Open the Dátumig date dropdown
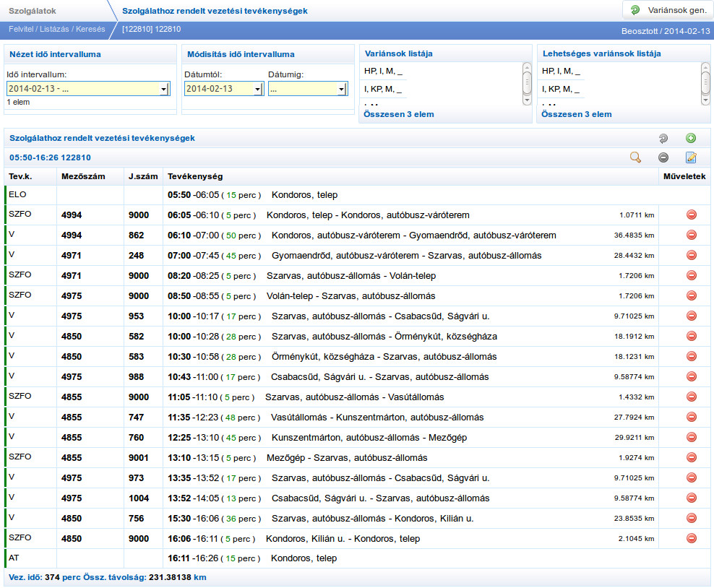This screenshot has height=588, width=714. click(x=309, y=89)
